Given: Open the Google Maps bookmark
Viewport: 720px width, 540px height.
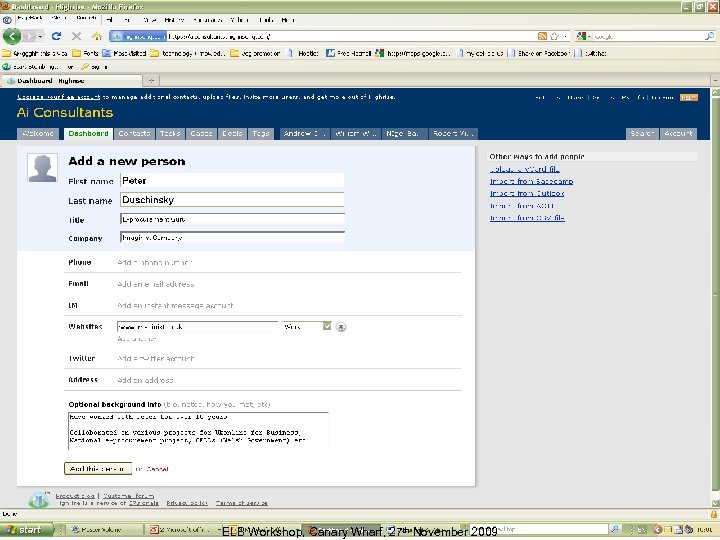Looking at the screenshot, I should click(413, 53).
